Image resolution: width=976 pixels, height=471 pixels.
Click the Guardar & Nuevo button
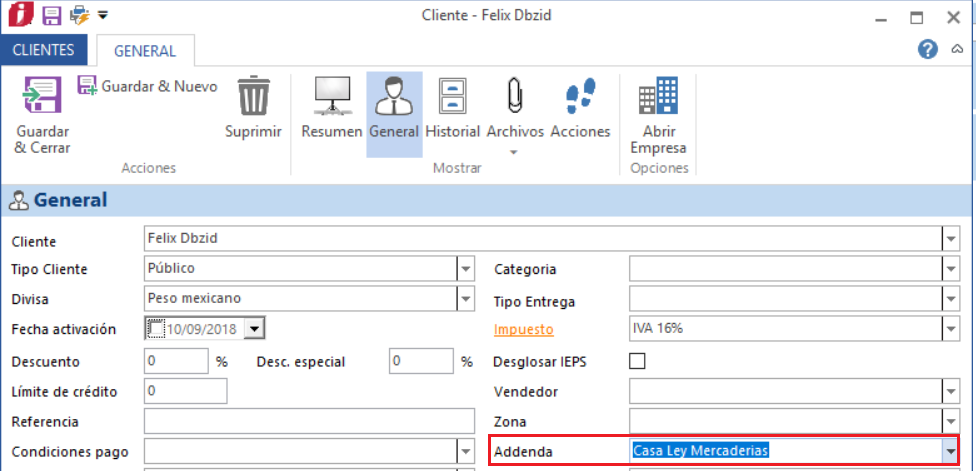148,87
